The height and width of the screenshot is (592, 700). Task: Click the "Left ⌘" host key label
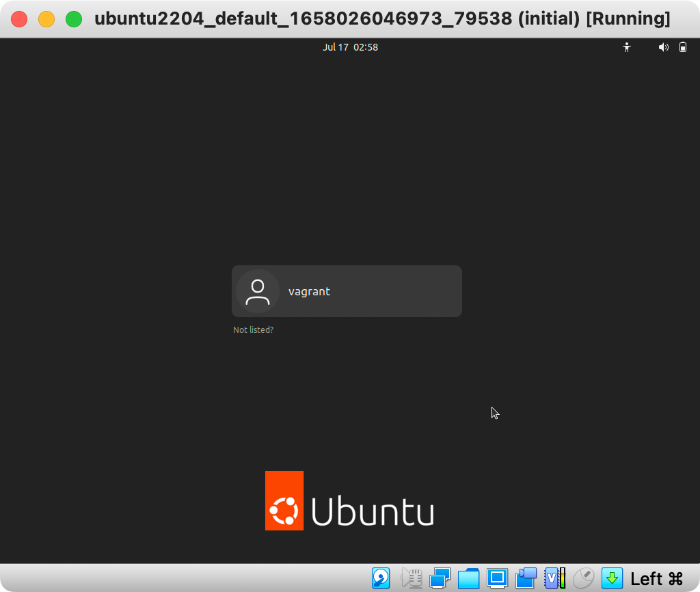[x=657, y=579]
